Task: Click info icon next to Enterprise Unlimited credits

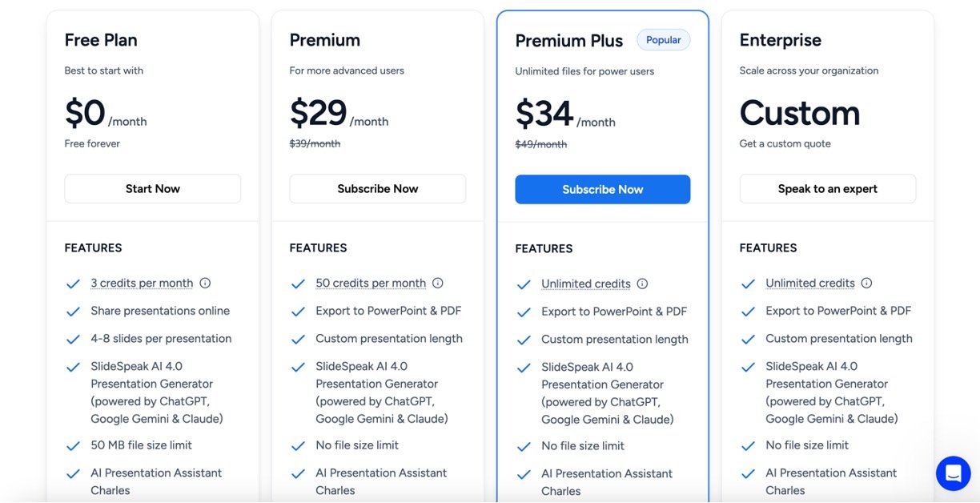Action: click(x=866, y=283)
